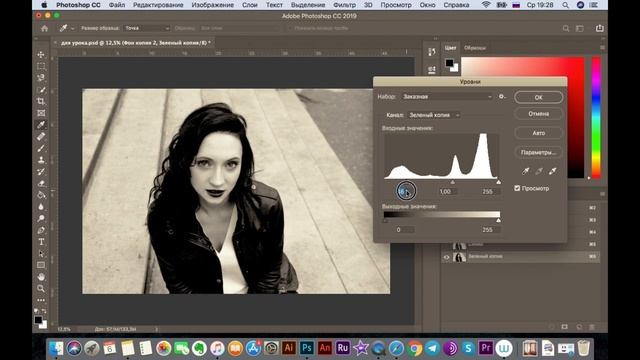Screen dimensions: 640x360
Task: Select the Crop tool
Action: coord(41,101)
